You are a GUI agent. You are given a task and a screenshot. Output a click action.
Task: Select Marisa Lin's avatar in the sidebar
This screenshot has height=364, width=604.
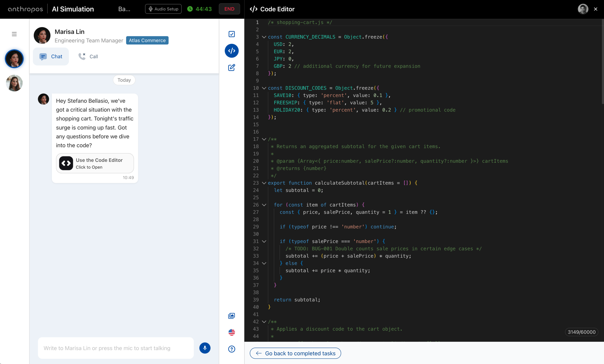[x=14, y=59]
